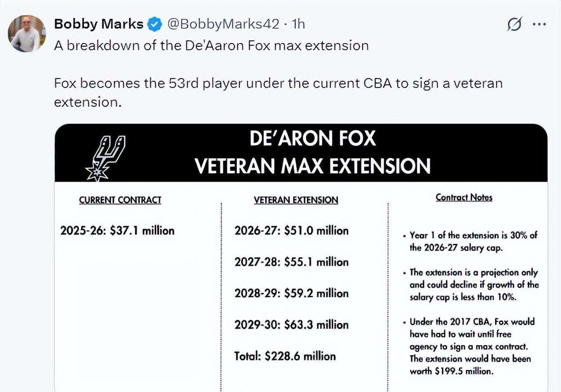Click the 2025-26: $37.1 million line
561x392 pixels.
coord(117,231)
